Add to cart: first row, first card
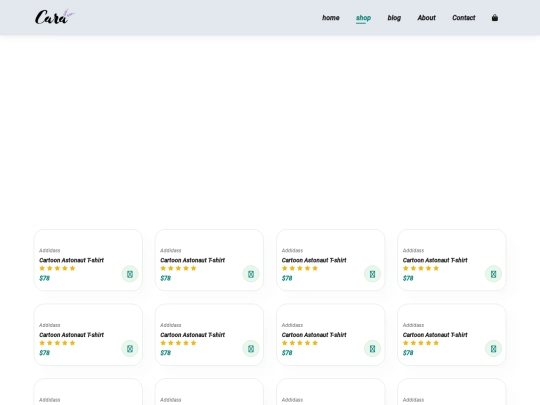This screenshot has width=540, height=405. pos(130,274)
